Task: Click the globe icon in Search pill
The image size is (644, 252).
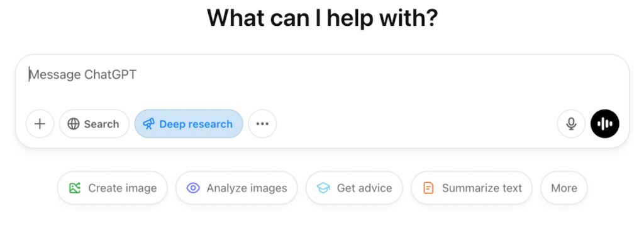Action: pyautogui.click(x=74, y=124)
